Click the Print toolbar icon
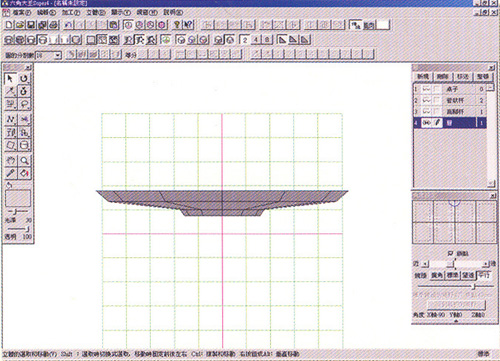The width and height of the screenshot is (500, 361). point(54,25)
